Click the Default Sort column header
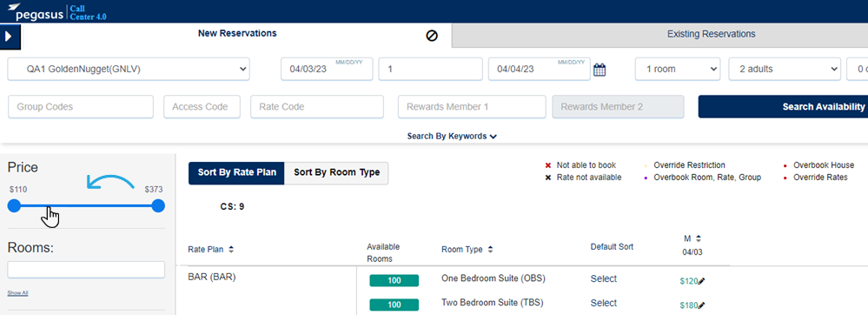Viewport: 868px width, 315px height. [612, 247]
